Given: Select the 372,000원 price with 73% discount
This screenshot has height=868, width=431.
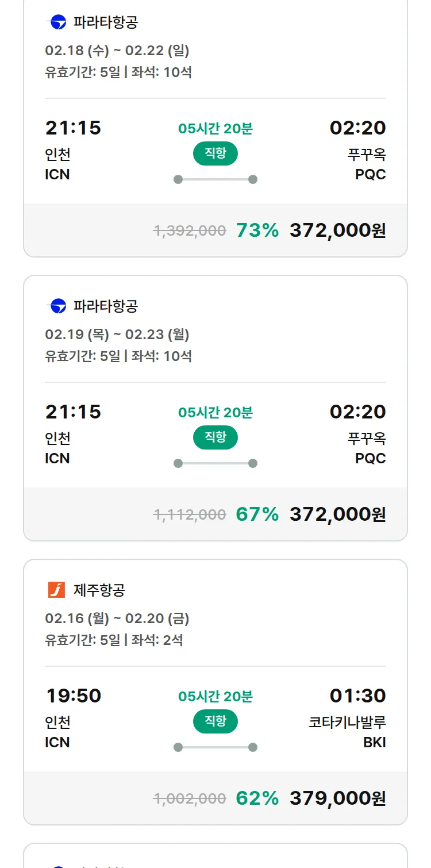Looking at the screenshot, I should point(337,231).
